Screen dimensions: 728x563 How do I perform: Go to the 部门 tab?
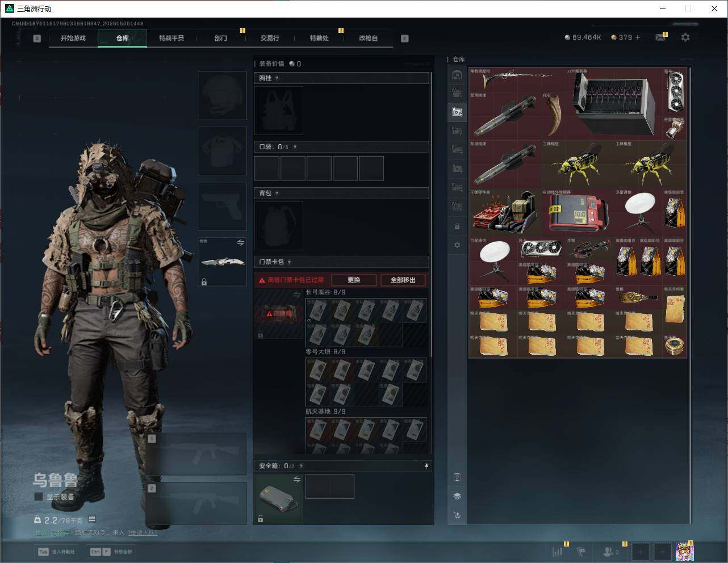coord(221,38)
